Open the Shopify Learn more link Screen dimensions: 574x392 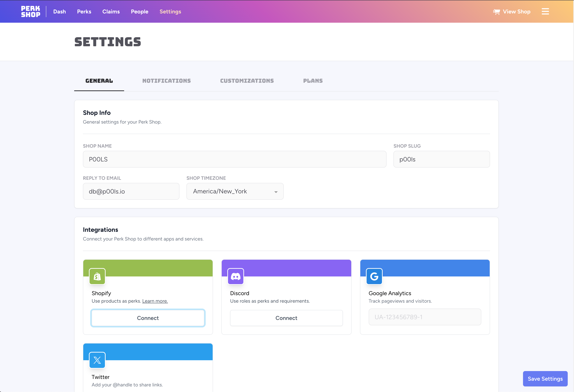pos(155,301)
